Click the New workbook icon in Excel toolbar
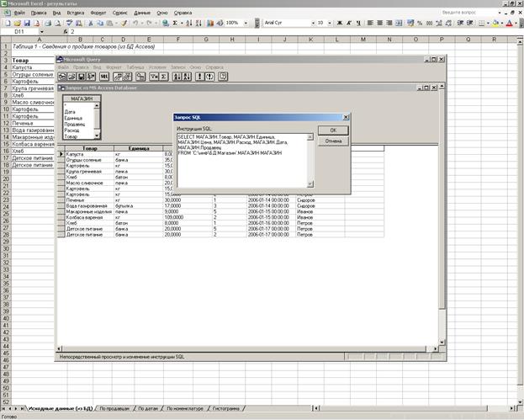Viewport: 524px width, 420px height. [x=8, y=23]
